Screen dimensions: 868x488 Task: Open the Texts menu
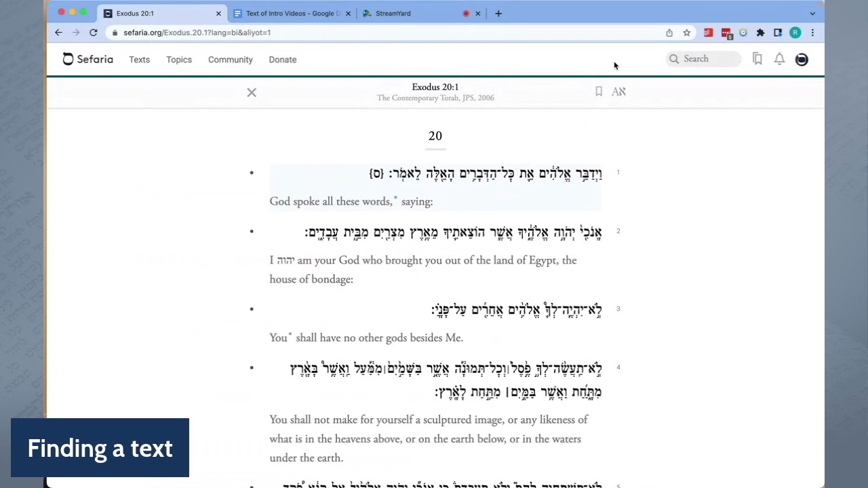point(139,60)
